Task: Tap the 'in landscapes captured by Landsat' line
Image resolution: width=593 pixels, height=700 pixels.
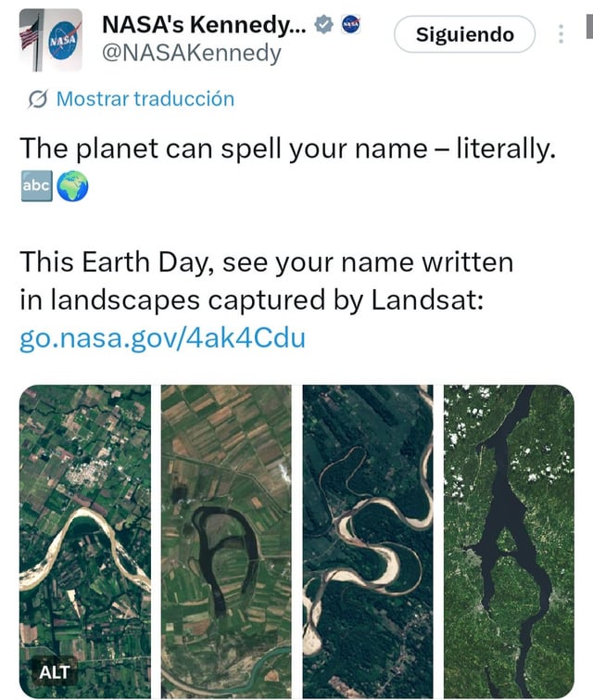Action: point(250,300)
